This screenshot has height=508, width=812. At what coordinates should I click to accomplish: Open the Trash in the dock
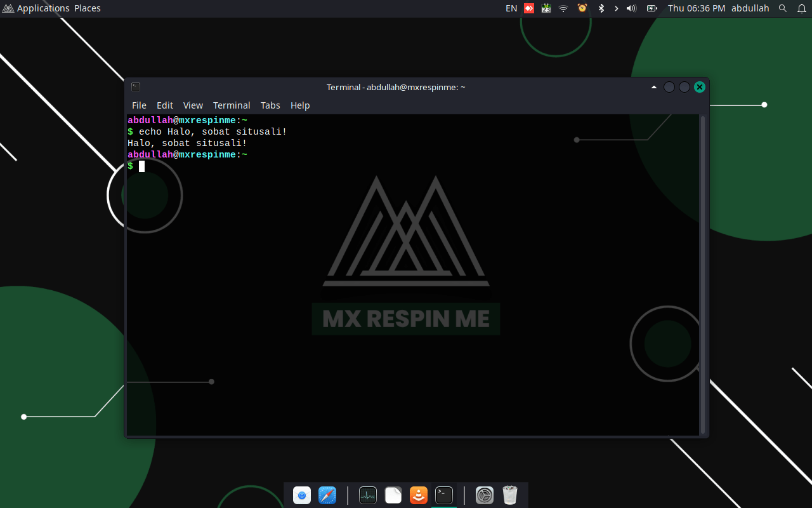(x=510, y=495)
